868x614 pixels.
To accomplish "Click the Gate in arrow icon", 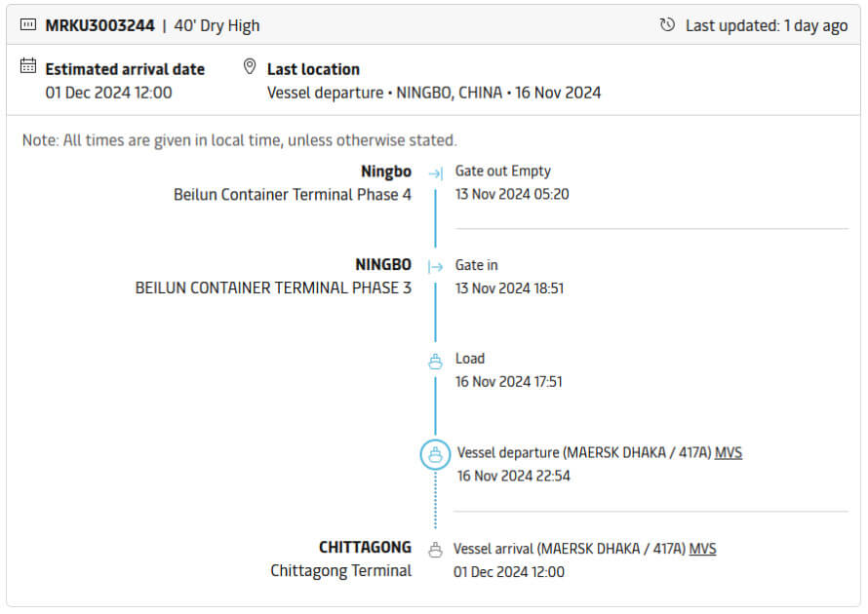I will coord(435,266).
